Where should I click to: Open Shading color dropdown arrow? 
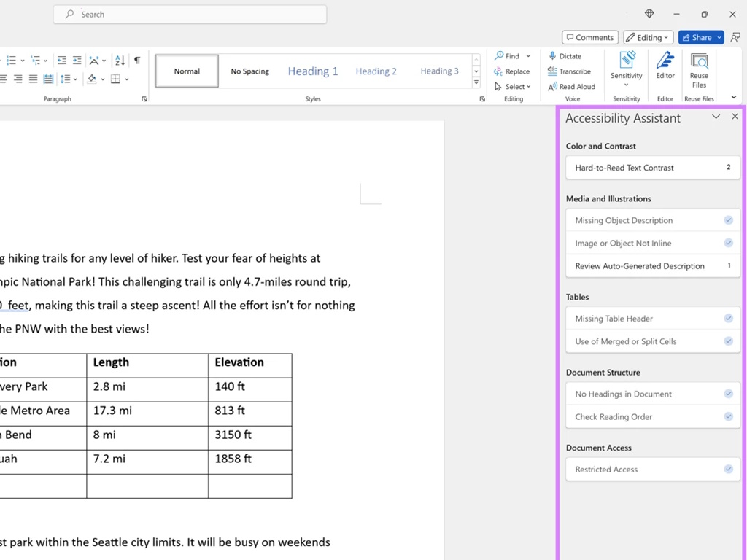[102, 79]
